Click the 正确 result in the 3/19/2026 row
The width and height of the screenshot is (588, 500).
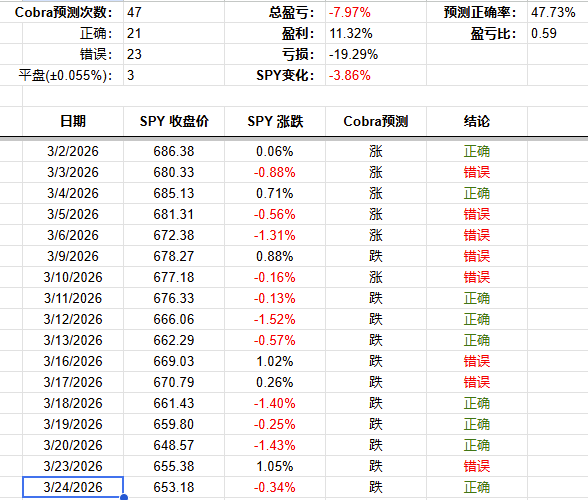click(477, 424)
